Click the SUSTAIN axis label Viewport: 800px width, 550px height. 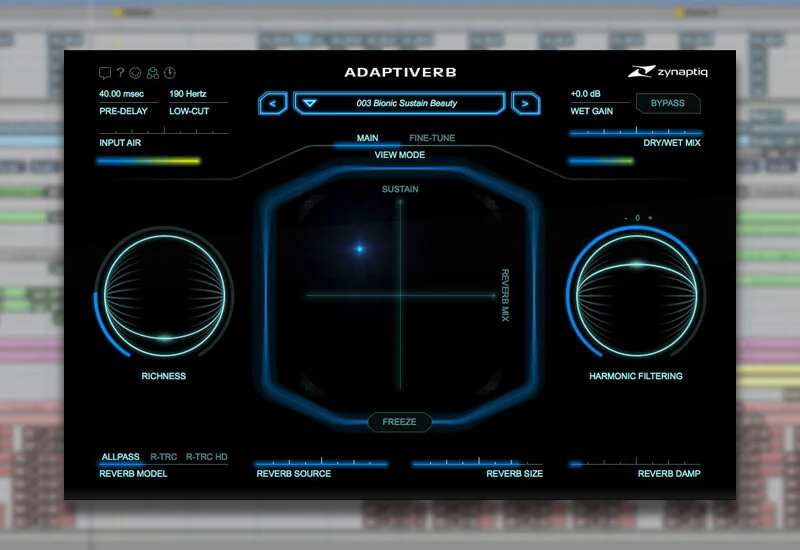click(400, 189)
